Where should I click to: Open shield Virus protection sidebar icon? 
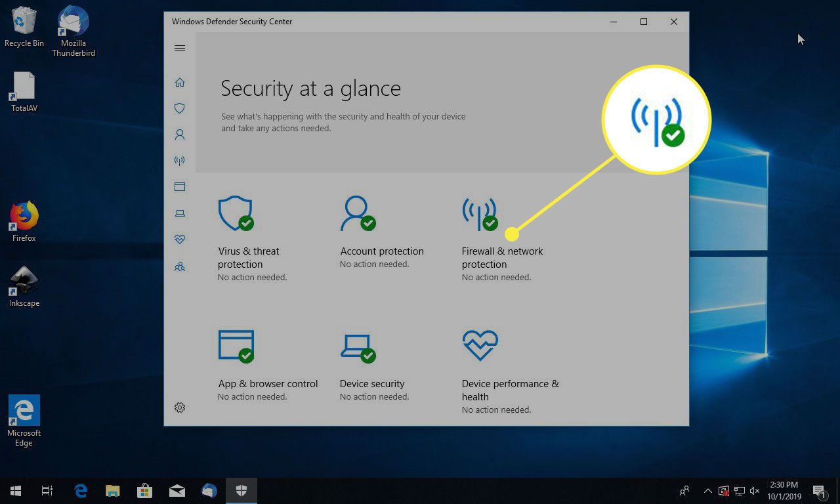[180, 108]
